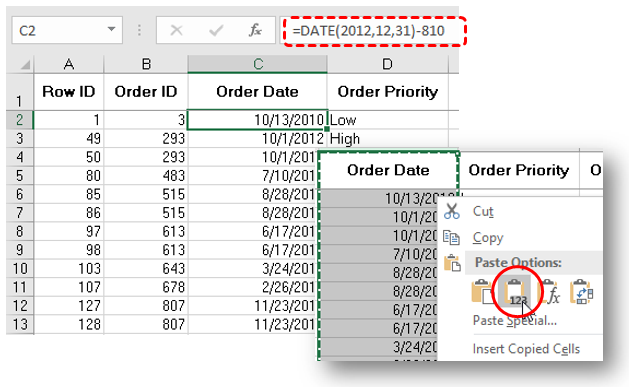
Task: Select row 10 header
Action: (19, 268)
